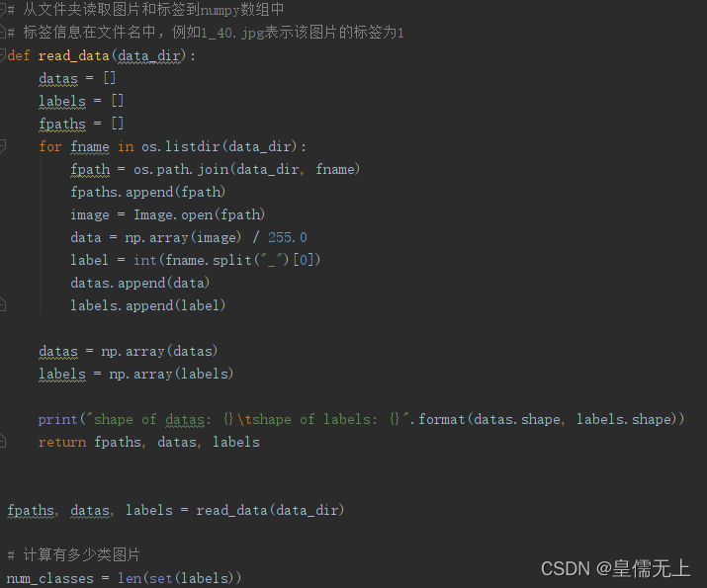Click the 255.0 numeric literal
Image resolution: width=707 pixels, height=588 pixels.
[x=288, y=237]
